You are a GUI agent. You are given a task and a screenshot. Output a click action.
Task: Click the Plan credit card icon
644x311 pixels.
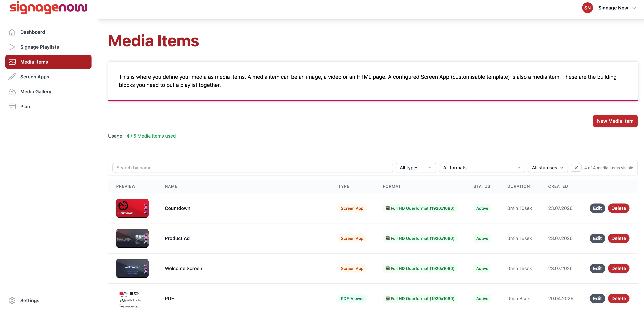(12, 107)
